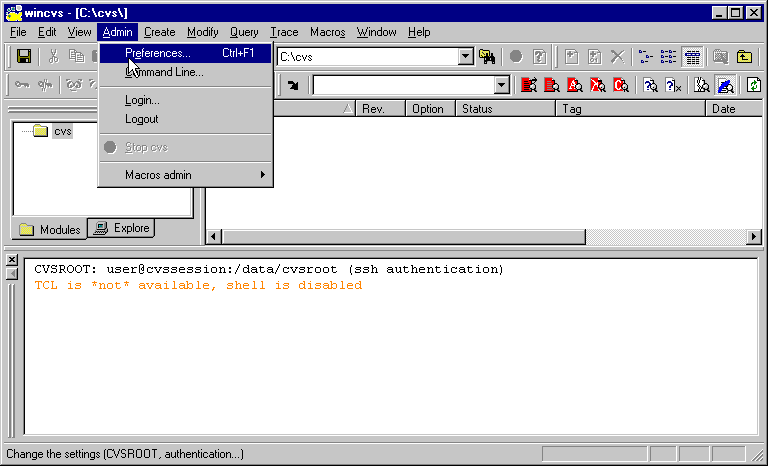Open the C:\cvs path dropdown

(465, 57)
